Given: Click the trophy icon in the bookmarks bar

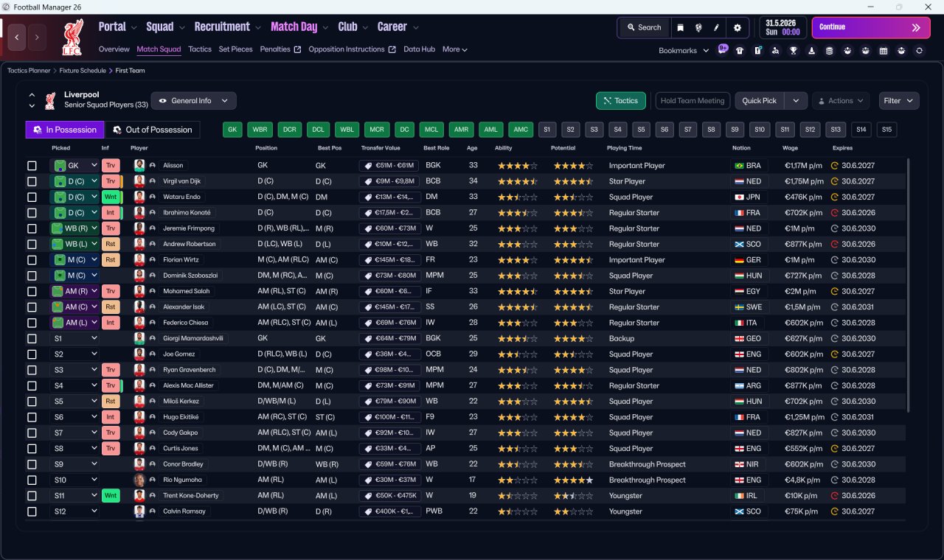Looking at the screenshot, I should (794, 51).
